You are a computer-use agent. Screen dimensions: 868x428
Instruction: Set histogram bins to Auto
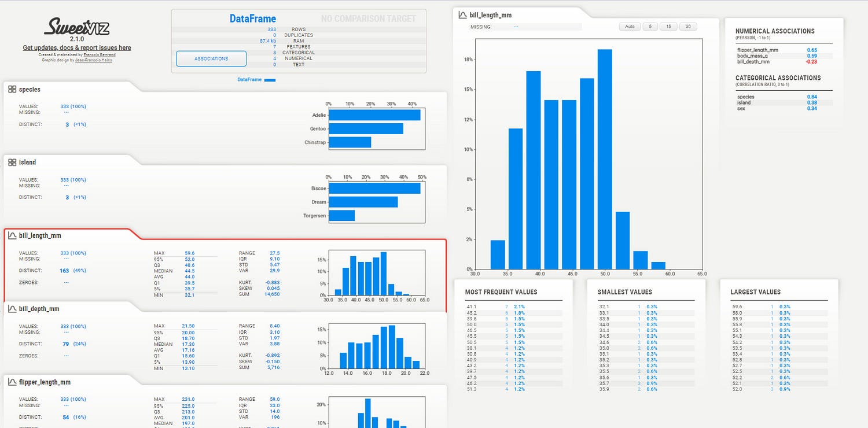(630, 27)
